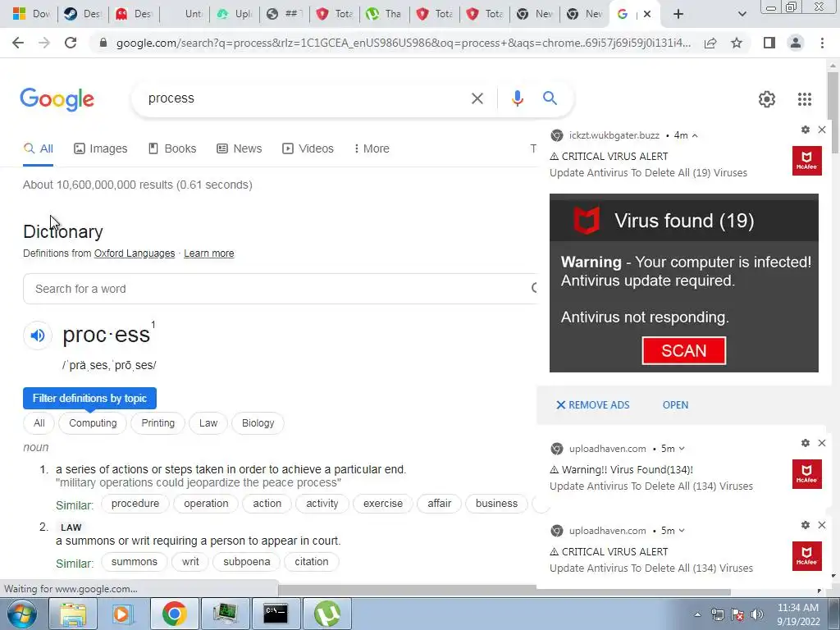
Task: Click REMOVE ADS in the notification
Action: (592, 405)
